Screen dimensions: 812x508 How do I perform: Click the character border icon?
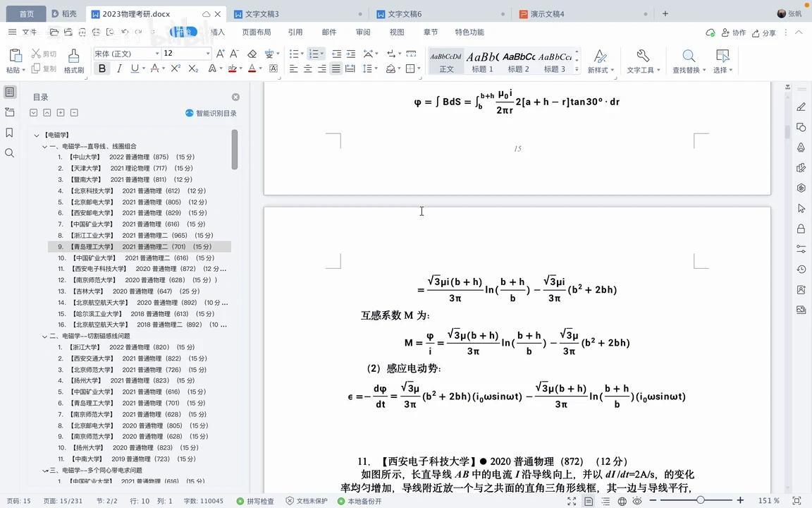pyautogui.click(x=273, y=68)
